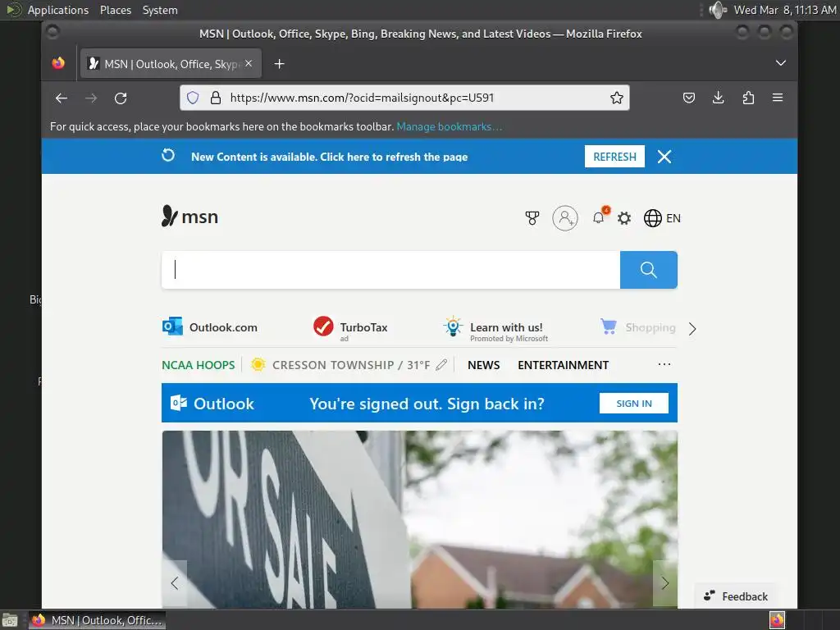840x630 pixels.
Task: Click the volume speaker icon in top panel
Action: pos(717,10)
